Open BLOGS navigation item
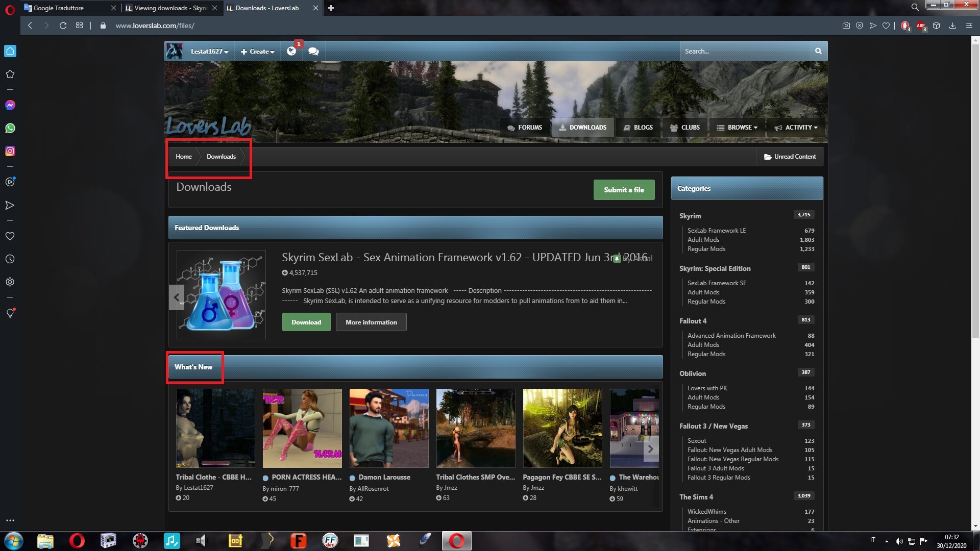Image resolution: width=980 pixels, height=551 pixels. click(x=638, y=128)
